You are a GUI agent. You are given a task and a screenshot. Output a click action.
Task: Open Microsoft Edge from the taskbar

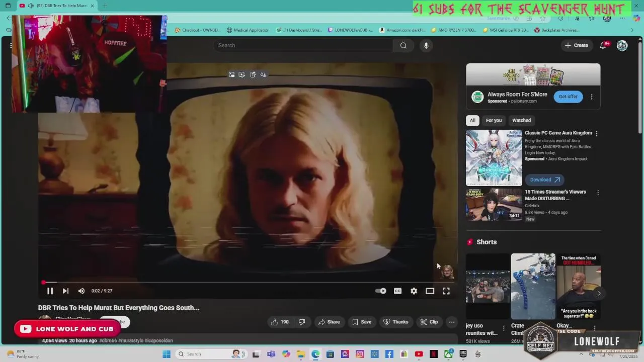315,354
